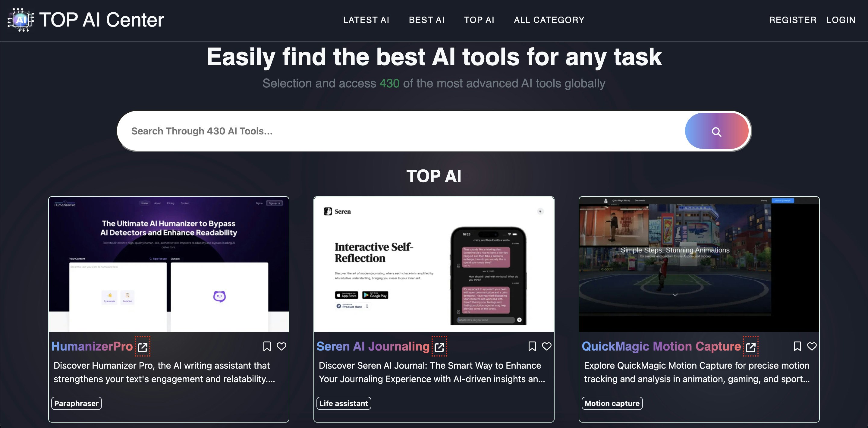
Task: Open HumanizerPro external link icon
Action: (143, 347)
